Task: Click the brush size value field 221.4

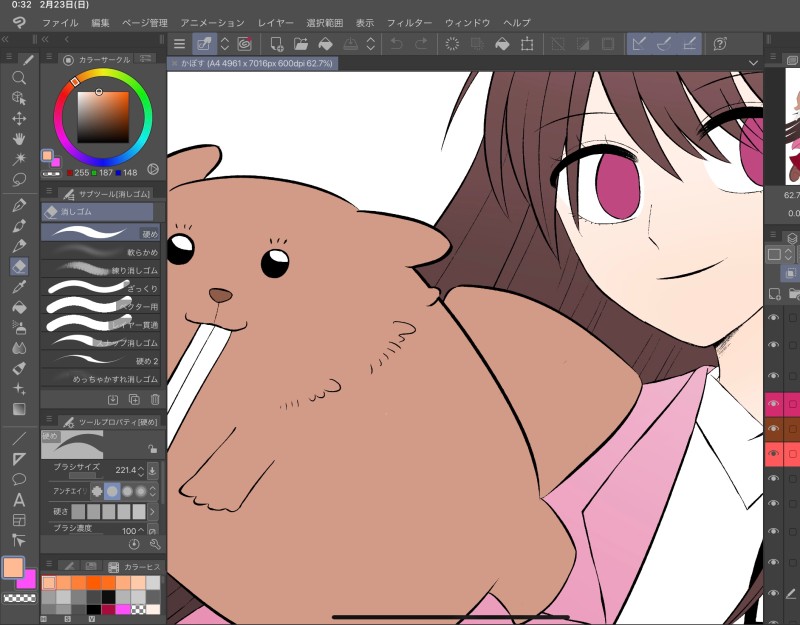Action: tap(125, 470)
